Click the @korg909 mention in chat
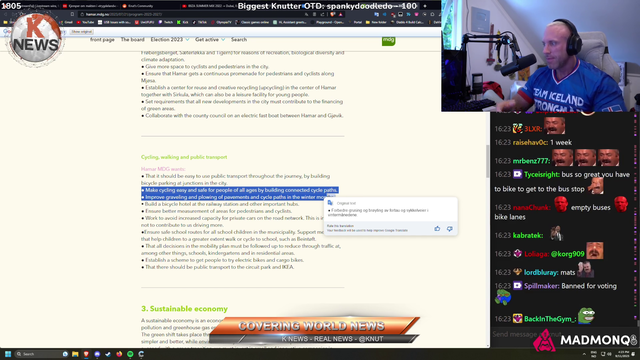 point(567,254)
